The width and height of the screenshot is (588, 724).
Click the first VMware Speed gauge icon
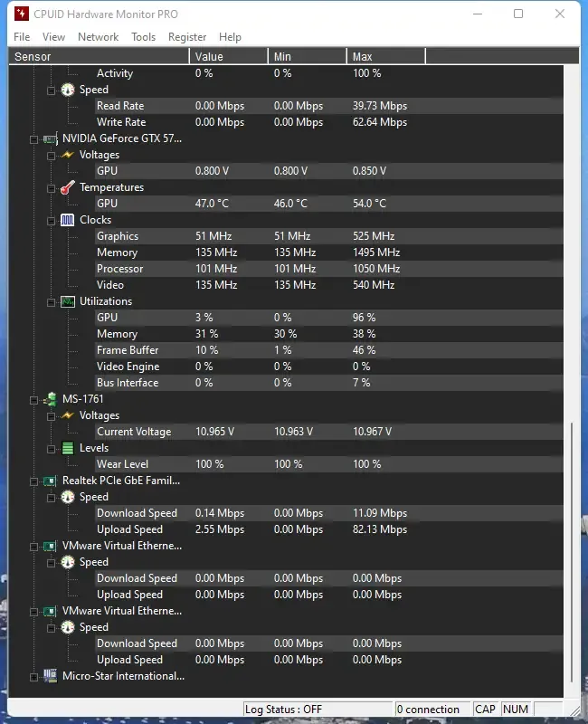pyautogui.click(x=68, y=562)
